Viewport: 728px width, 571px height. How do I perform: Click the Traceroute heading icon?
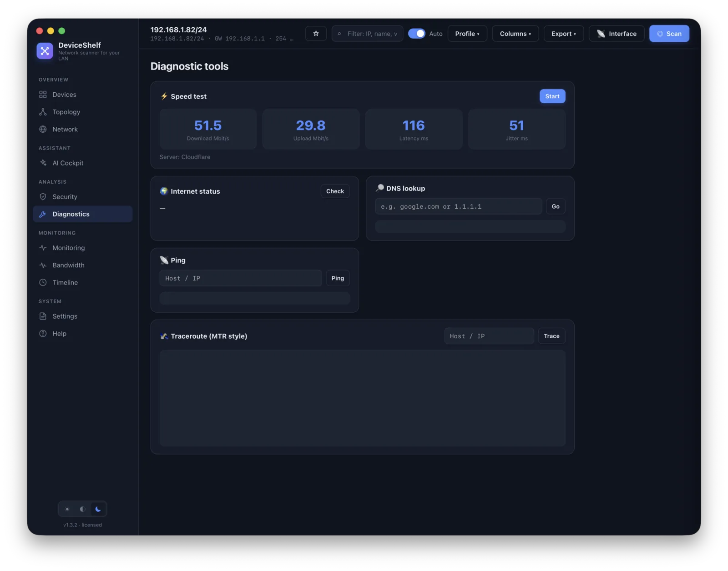click(164, 336)
